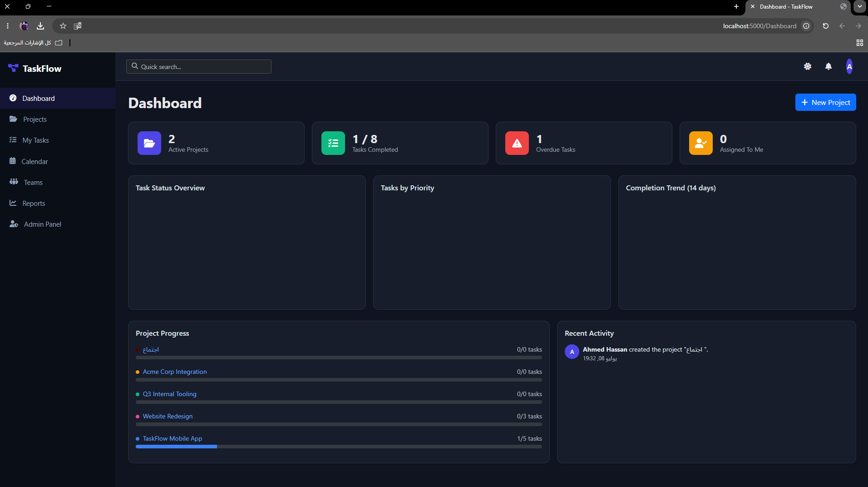Click the Reports chart icon
Screen dimensions: 868x487
[13, 203]
